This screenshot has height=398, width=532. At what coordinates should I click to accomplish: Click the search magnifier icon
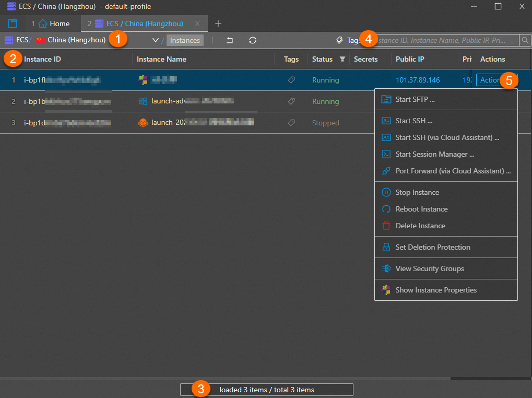coord(524,40)
